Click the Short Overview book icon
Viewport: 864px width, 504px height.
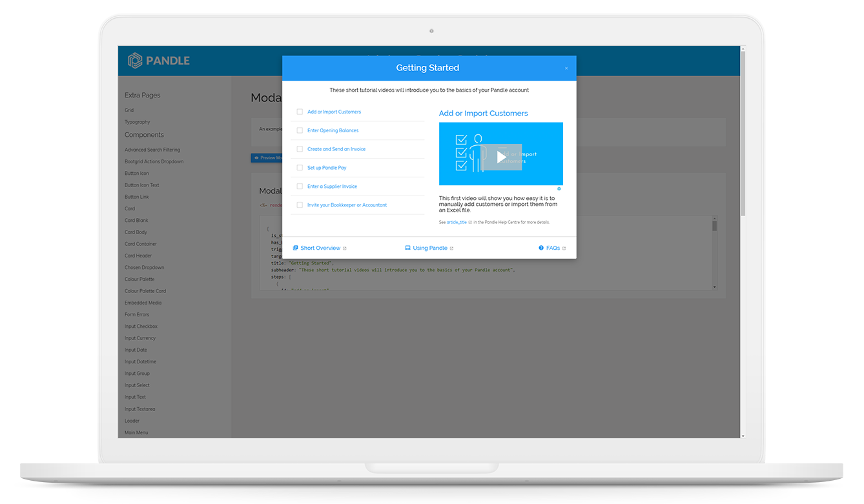pos(296,248)
